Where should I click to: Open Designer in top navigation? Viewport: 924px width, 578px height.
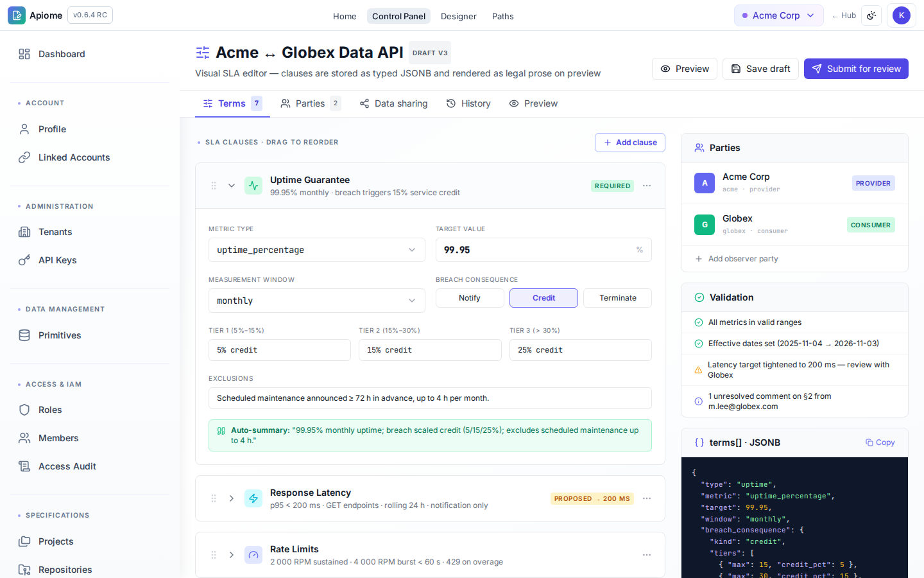(459, 16)
